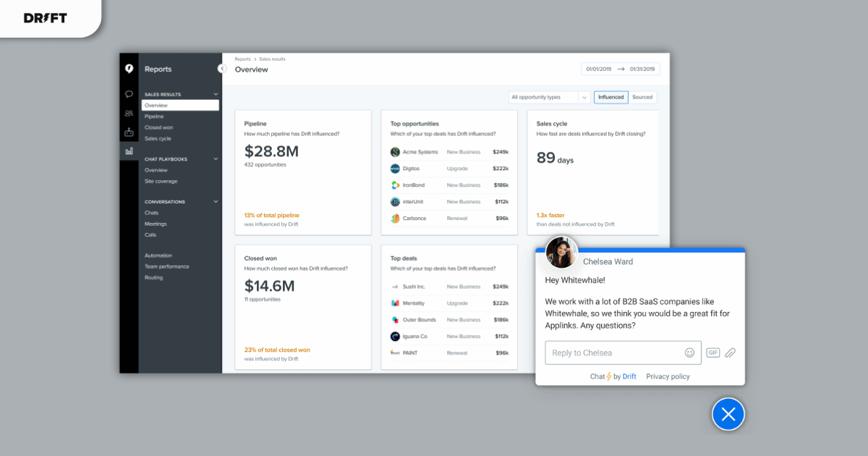Click the start date 01/01/2019
The width and height of the screenshot is (868, 456).
point(599,69)
